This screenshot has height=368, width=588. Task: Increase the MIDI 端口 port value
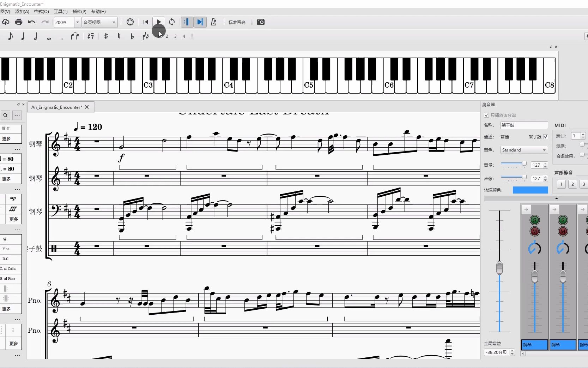point(583,134)
